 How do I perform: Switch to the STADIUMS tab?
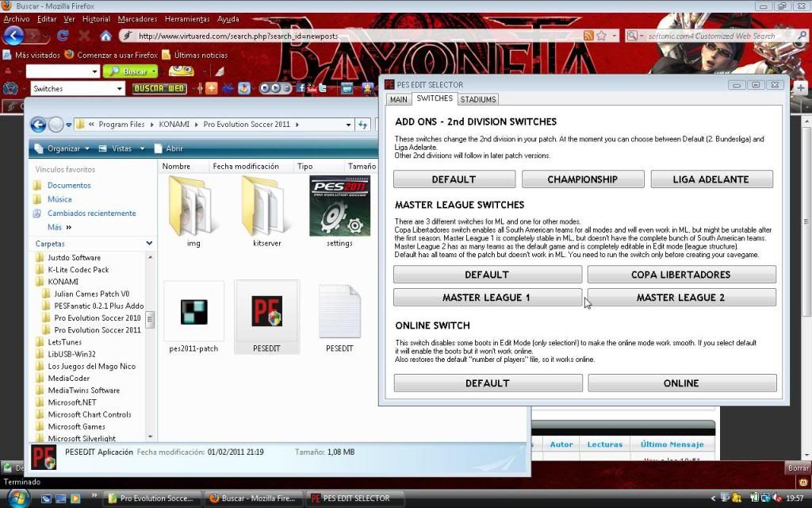pos(478,99)
